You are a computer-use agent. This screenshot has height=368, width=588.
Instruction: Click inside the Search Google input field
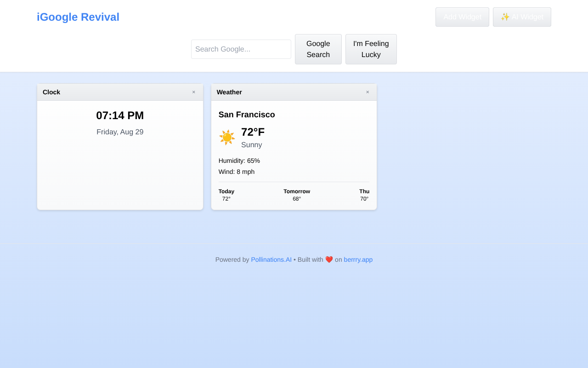coord(241,49)
